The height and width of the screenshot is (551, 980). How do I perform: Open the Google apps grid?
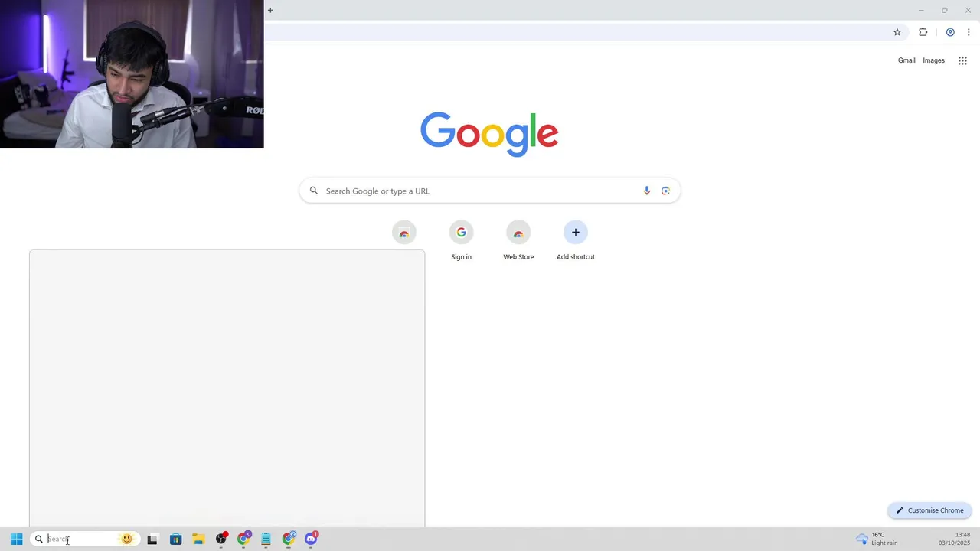tap(962, 60)
